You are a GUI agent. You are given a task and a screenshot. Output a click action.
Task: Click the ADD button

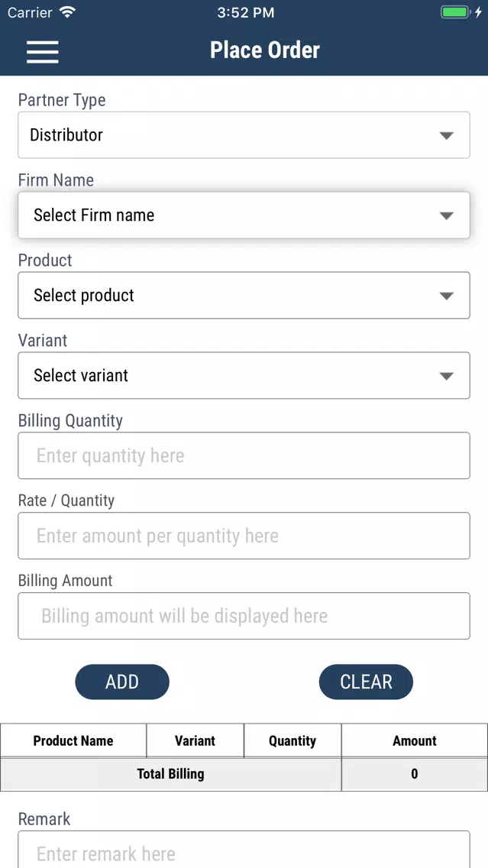(x=122, y=682)
